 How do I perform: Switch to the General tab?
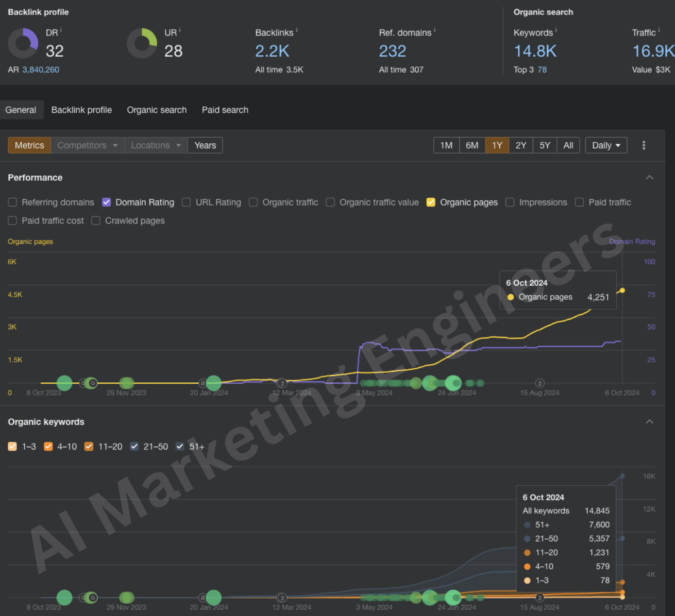(21, 110)
